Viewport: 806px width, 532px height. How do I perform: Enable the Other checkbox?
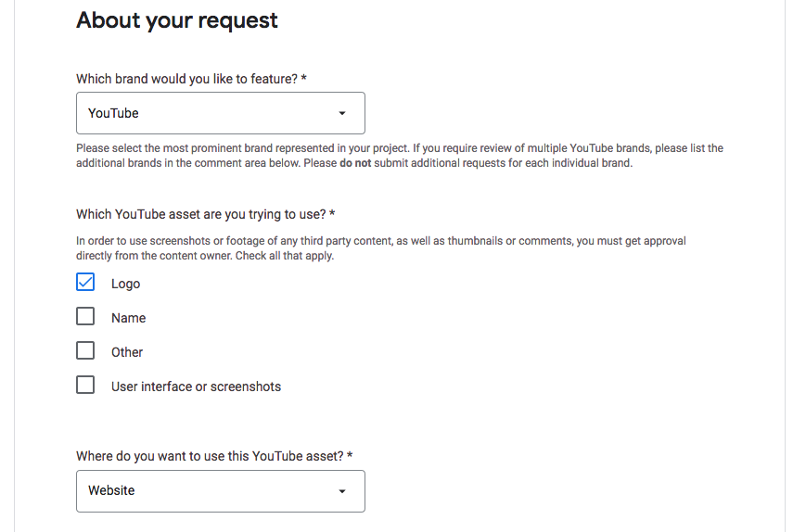point(85,350)
